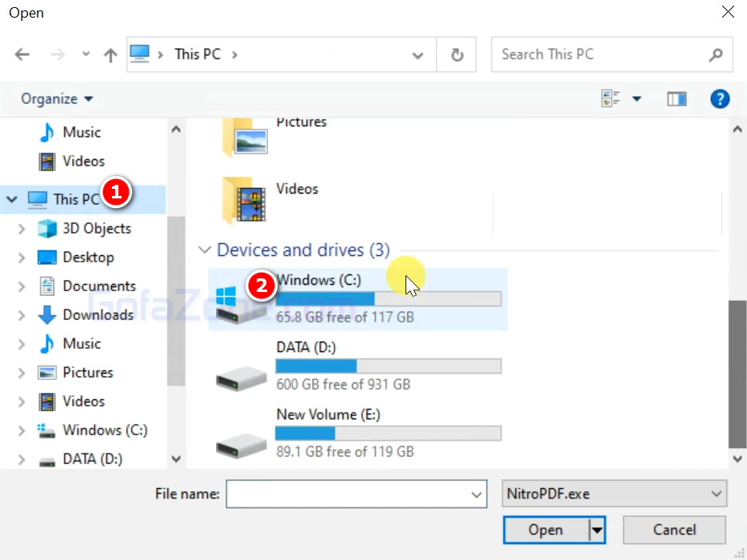Open the Help question mark icon
747x560 pixels.
point(719,98)
